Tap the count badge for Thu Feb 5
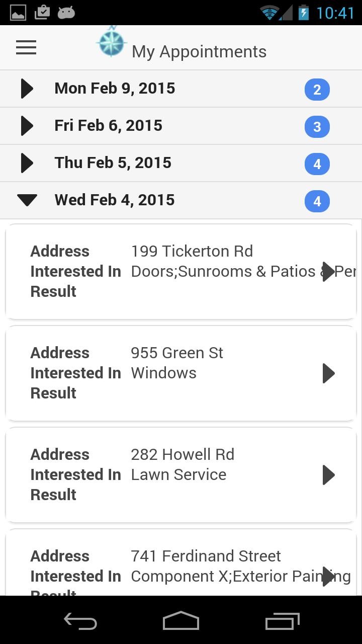This screenshot has width=362, height=644. [317, 164]
